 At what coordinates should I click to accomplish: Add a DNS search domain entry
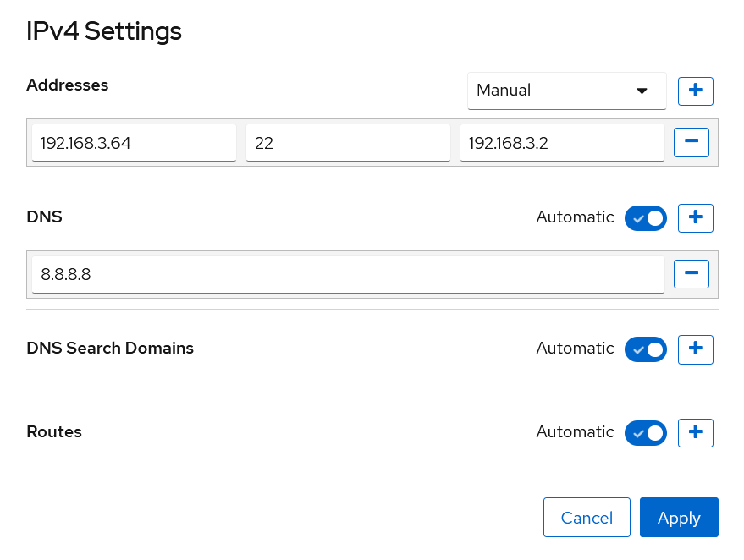(695, 349)
